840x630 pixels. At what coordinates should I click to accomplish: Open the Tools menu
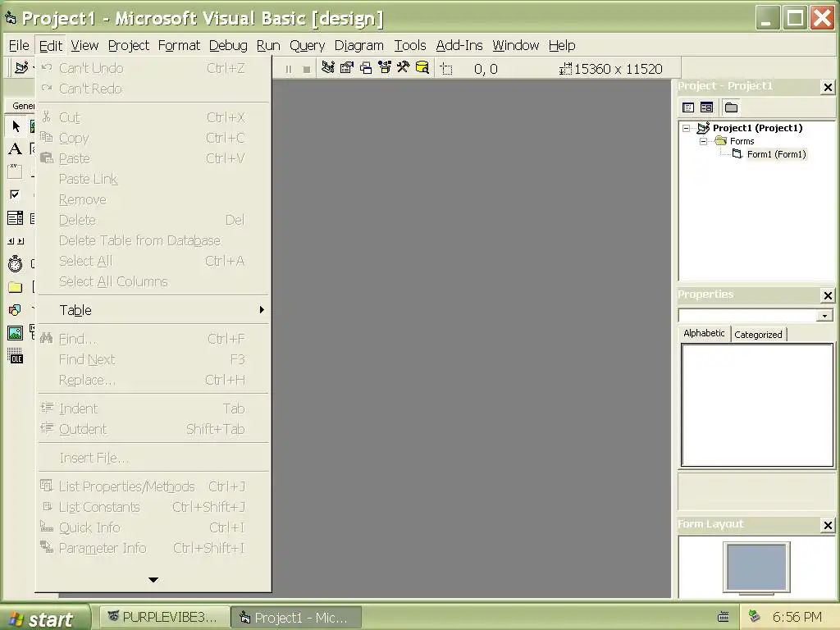(x=410, y=46)
